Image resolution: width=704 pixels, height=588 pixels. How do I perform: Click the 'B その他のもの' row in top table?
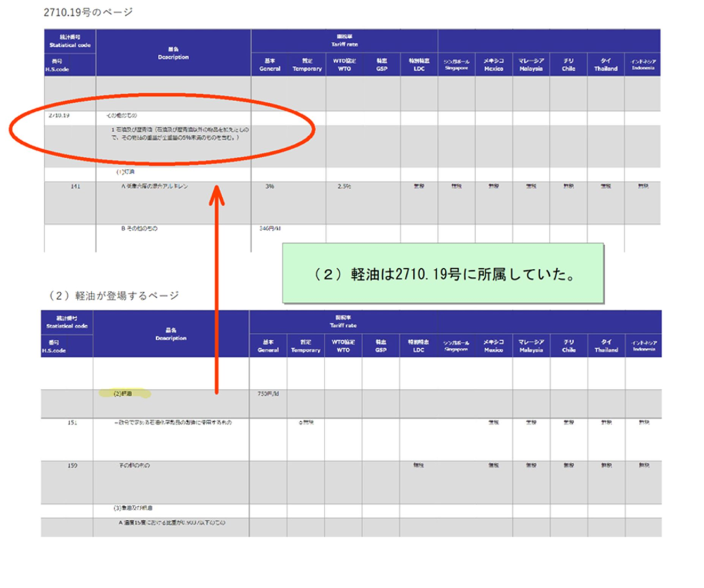(140, 229)
